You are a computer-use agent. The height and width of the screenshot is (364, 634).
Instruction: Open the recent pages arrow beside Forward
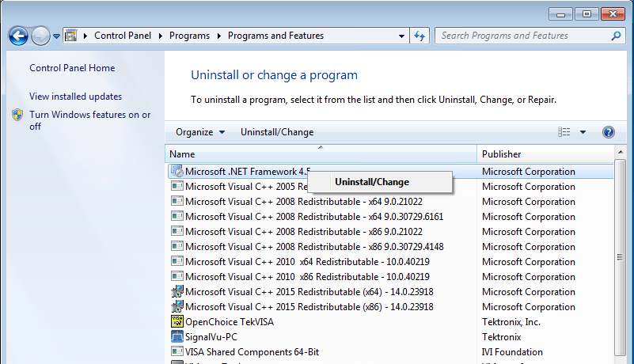[56, 36]
